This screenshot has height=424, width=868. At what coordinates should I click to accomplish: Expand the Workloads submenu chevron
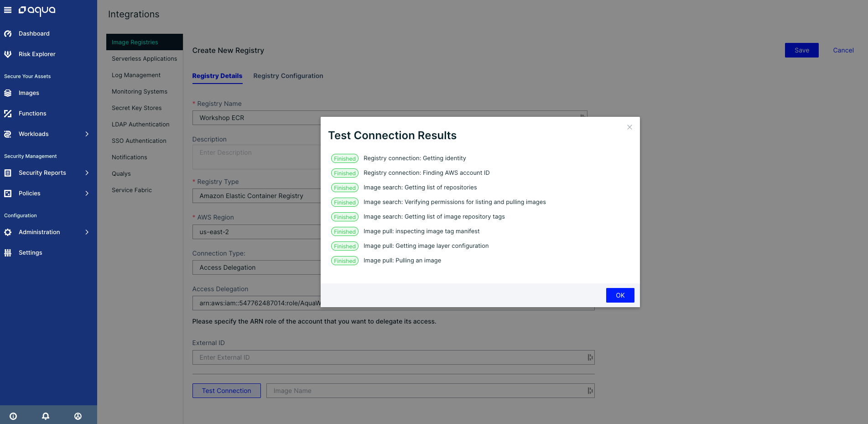pyautogui.click(x=87, y=134)
